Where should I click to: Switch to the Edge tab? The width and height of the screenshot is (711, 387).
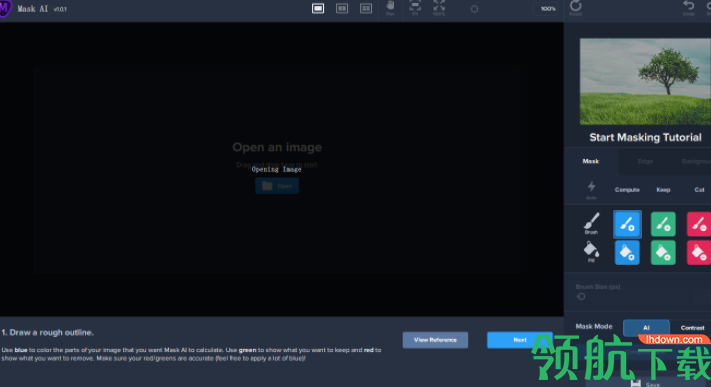click(x=645, y=161)
